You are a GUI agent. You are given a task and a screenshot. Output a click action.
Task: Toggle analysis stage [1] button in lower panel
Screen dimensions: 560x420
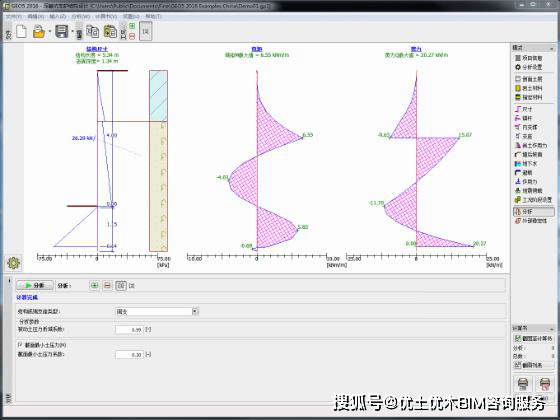point(121,285)
